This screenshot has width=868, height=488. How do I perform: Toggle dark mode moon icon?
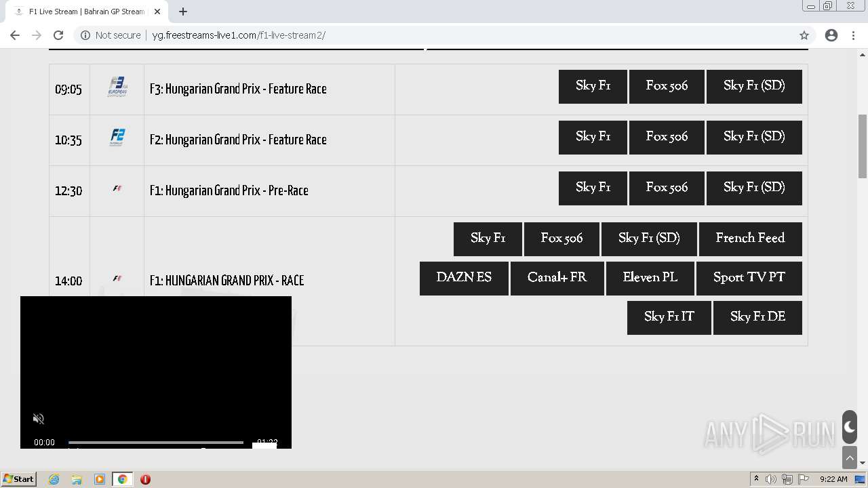(850, 427)
